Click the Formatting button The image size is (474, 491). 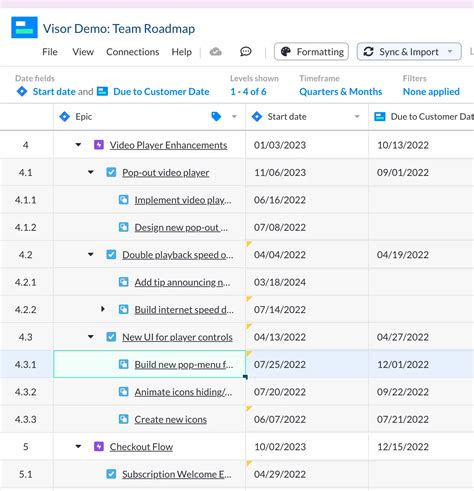(311, 52)
